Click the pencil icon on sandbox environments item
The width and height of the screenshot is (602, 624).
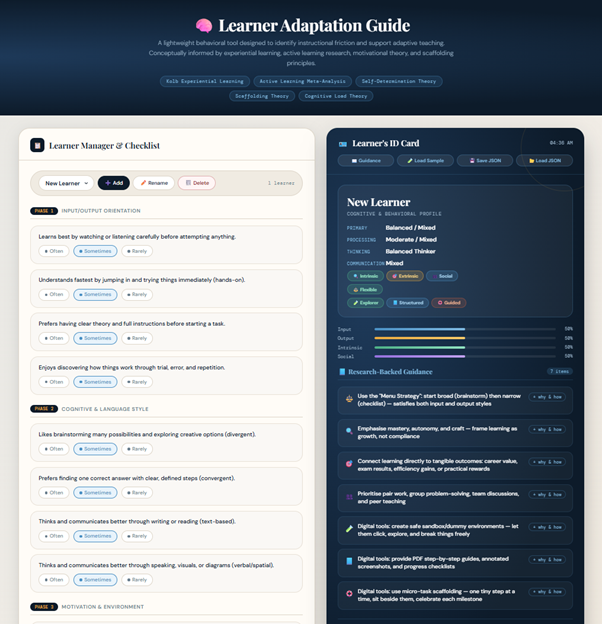click(x=349, y=529)
